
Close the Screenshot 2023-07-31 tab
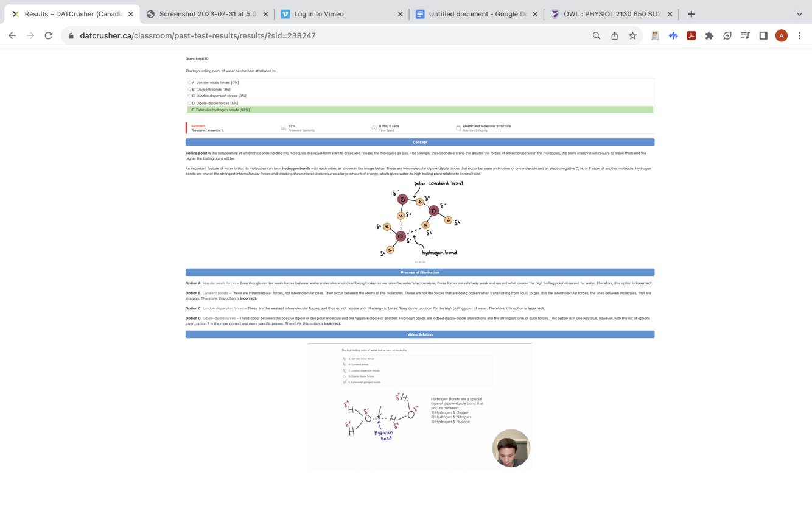click(x=265, y=13)
